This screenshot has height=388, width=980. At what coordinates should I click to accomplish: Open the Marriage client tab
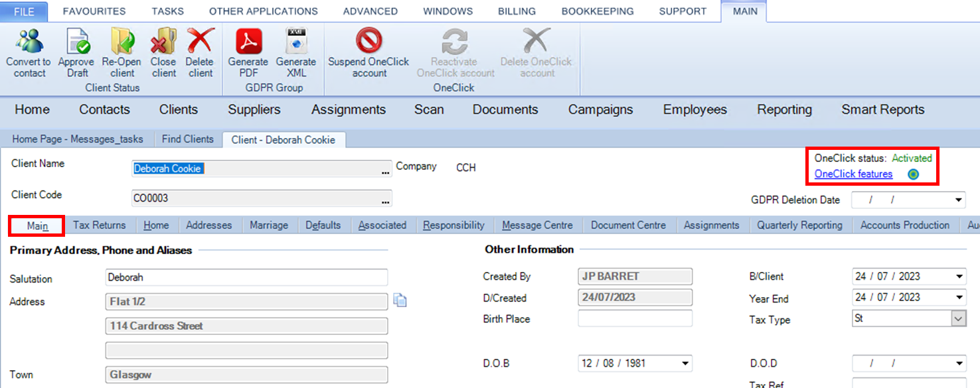tap(269, 226)
